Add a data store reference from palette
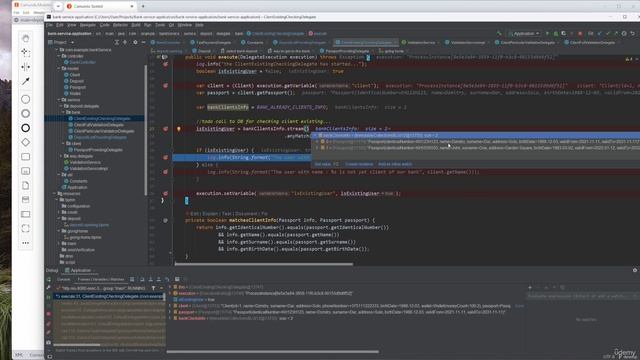The height and width of the screenshot is (360, 640). tap(26, 200)
